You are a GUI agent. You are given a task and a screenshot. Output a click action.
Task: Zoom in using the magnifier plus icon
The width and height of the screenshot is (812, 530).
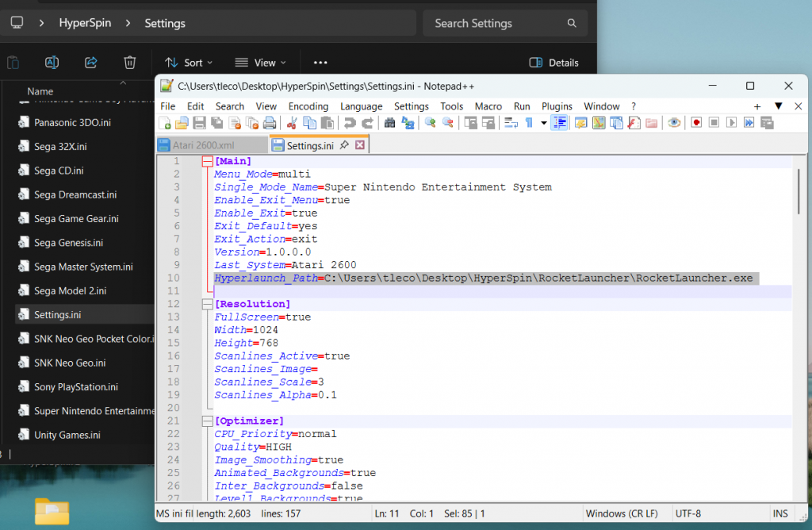coord(431,123)
